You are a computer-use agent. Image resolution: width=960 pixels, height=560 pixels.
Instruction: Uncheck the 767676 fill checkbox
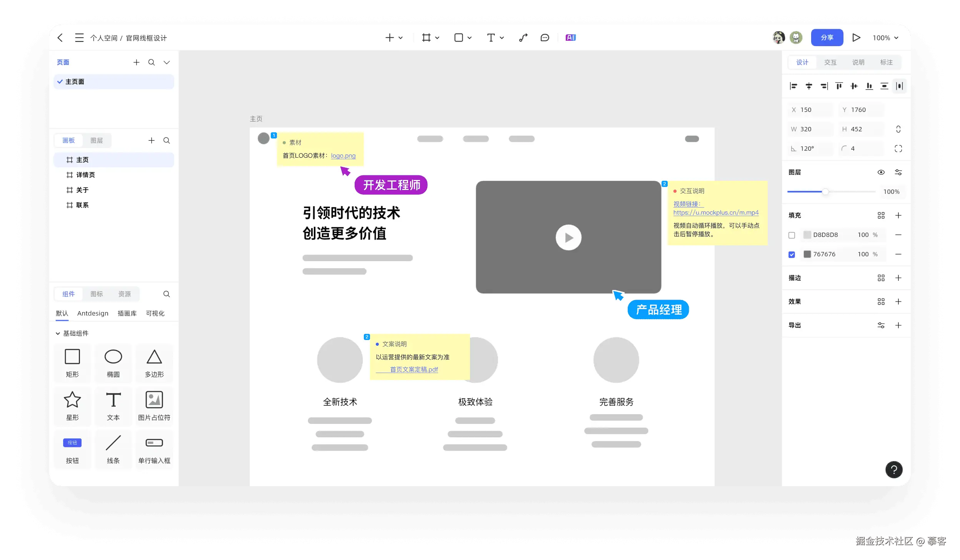coord(792,255)
